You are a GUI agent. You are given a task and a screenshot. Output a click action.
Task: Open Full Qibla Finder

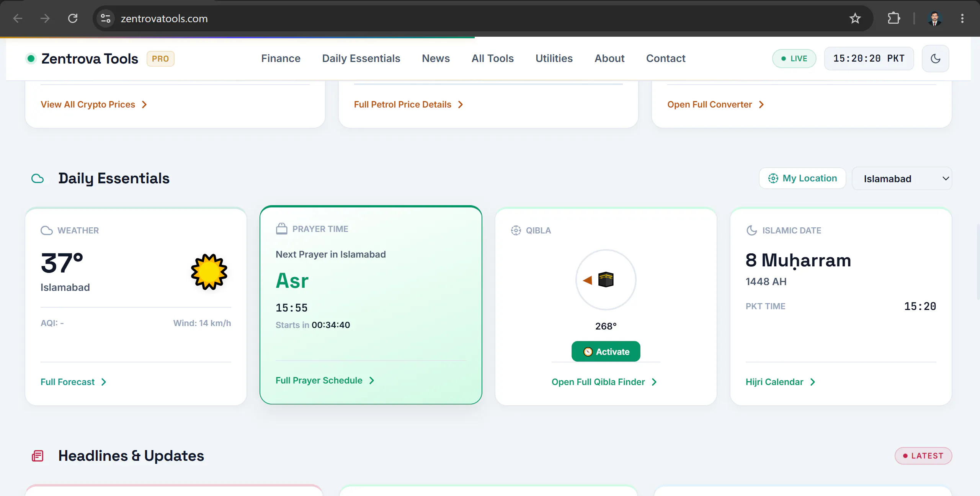point(604,382)
